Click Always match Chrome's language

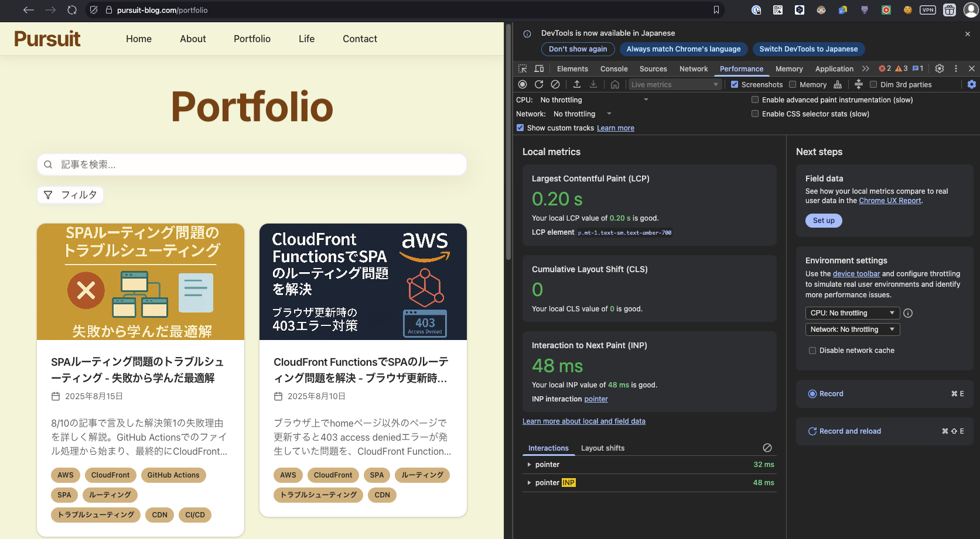point(684,49)
